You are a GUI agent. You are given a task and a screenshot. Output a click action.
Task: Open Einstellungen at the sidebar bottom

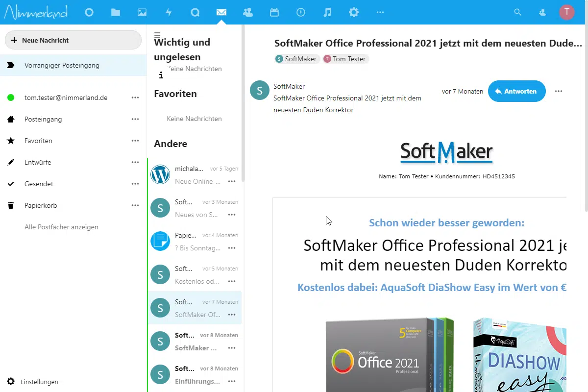pyautogui.click(x=39, y=382)
